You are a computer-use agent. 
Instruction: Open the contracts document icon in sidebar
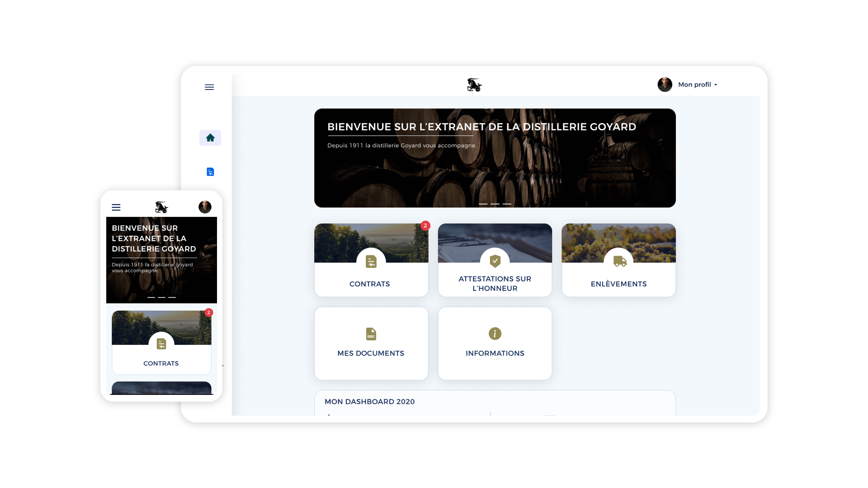point(210,172)
